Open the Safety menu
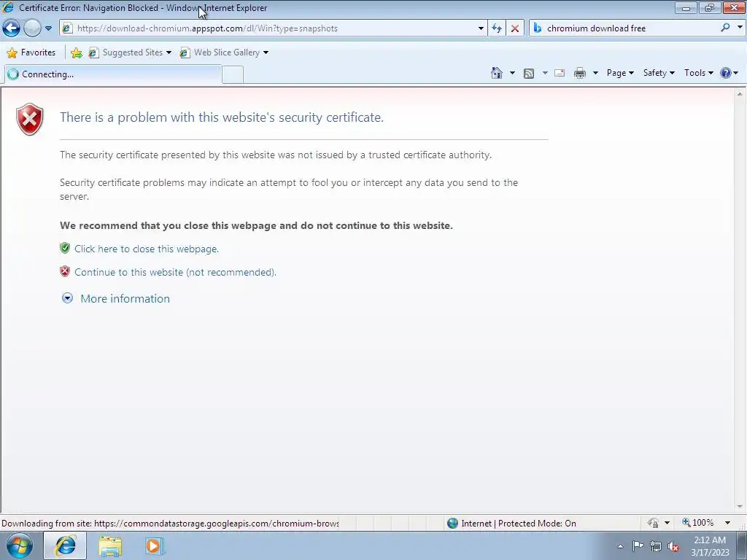Screen dimensions: 747x560 click(659, 73)
